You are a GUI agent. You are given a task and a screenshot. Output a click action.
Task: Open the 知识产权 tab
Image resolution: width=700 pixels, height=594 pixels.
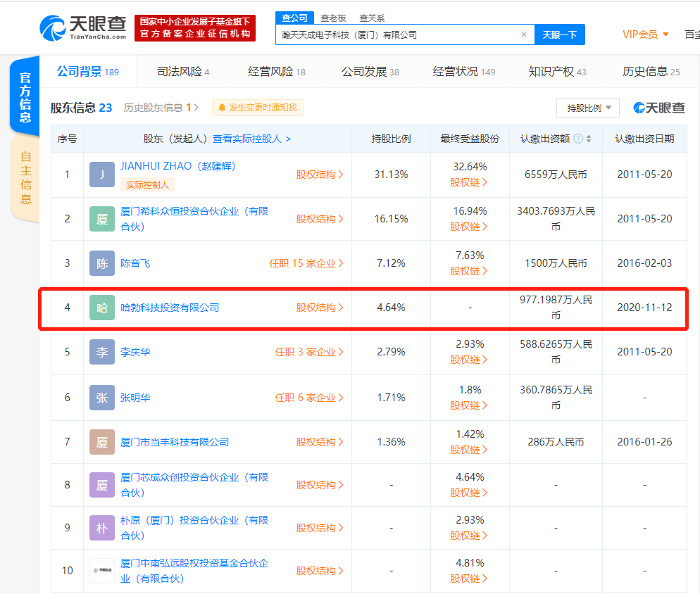(x=557, y=72)
